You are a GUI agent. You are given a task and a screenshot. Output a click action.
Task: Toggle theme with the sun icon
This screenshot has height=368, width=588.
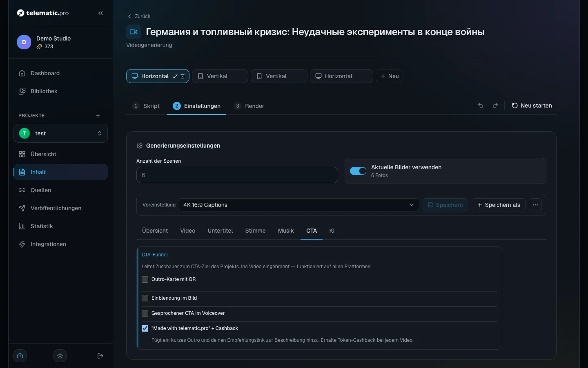60,356
